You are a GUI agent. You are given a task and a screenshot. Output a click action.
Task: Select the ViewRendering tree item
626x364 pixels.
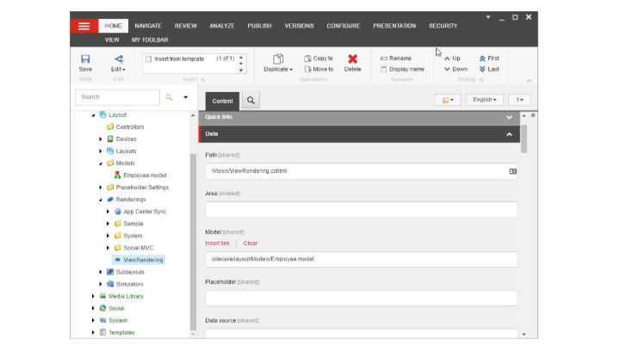[139, 260]
